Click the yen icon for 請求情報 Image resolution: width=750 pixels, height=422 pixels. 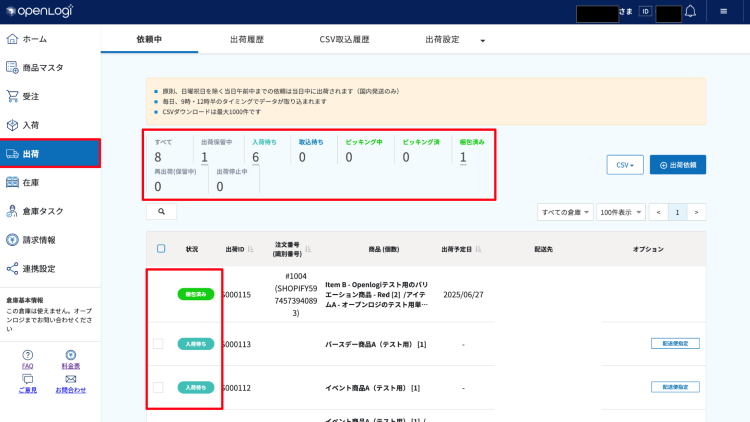click(12, 240)
